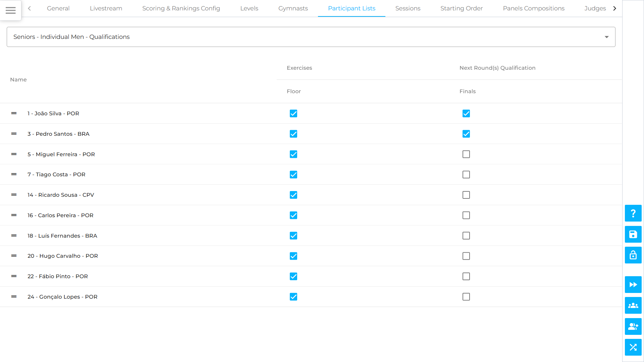Click the fast-forward double arrow button

[633, 285]
